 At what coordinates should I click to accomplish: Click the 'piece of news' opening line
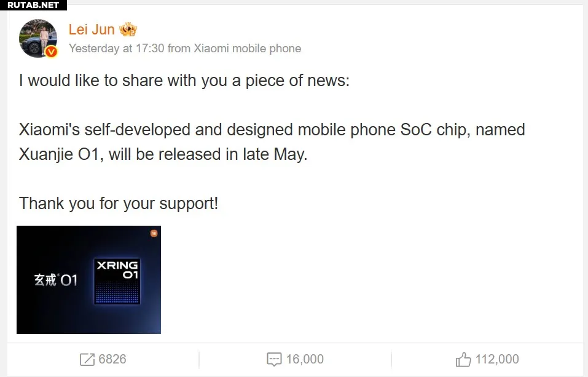[184, 81]
